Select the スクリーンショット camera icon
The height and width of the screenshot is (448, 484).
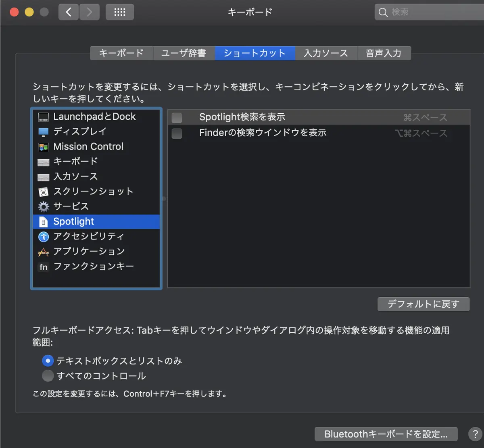coord(43,192)
